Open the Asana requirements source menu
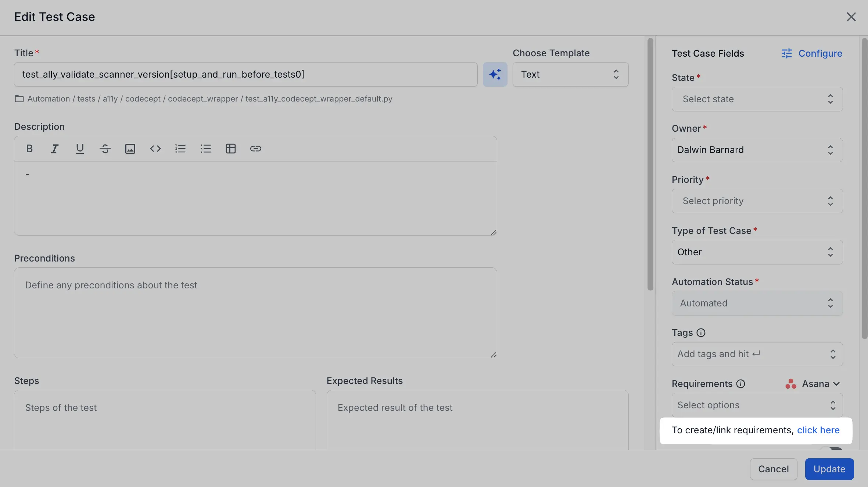Viewport: 868px width, 487px height. click(x=813, y=384)
